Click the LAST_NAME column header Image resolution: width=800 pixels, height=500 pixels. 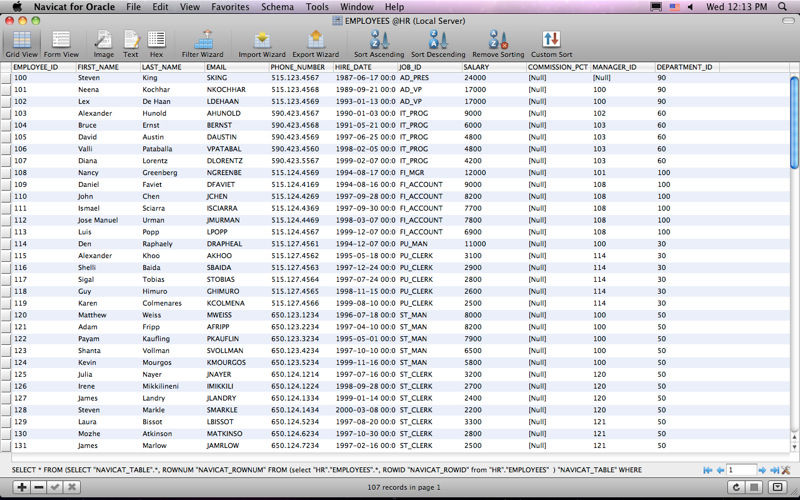click(162, 67)
